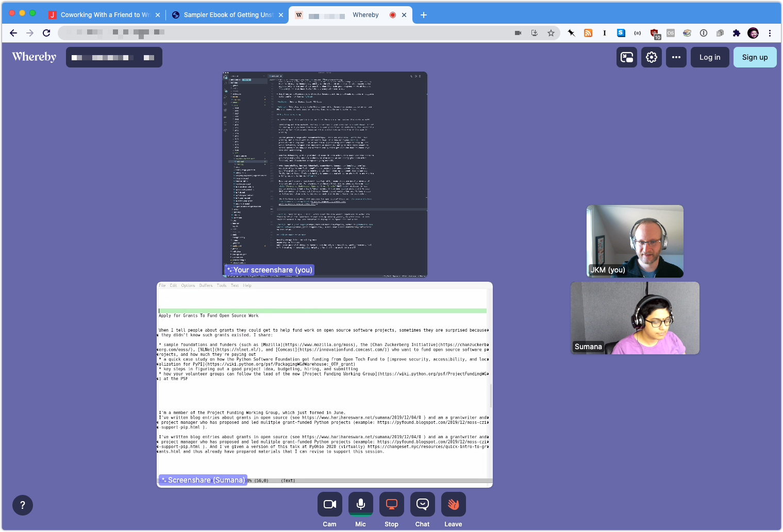Toggle the bookmark star for this page
This screenshot has height=532, width=783.
[x=551, y=33]
